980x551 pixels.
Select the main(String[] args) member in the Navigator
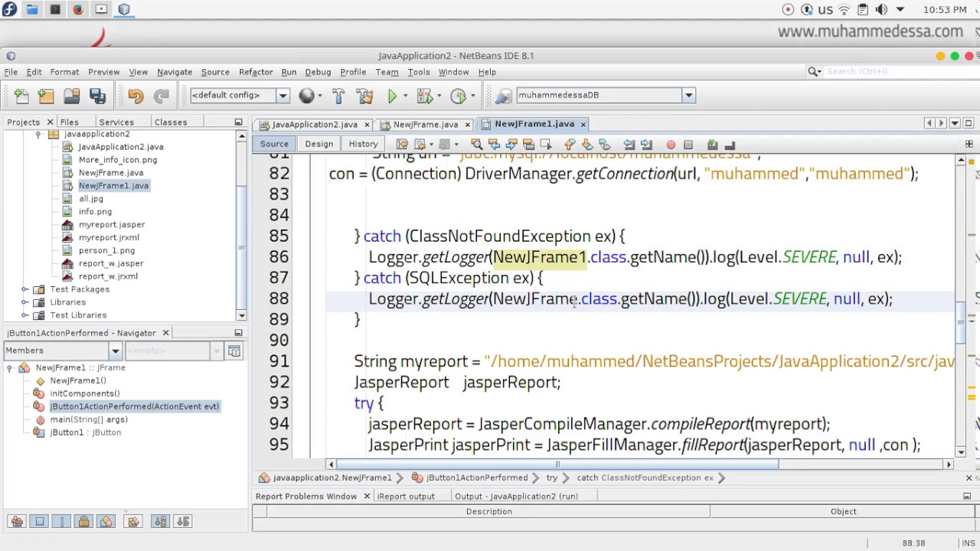[89, 419]
